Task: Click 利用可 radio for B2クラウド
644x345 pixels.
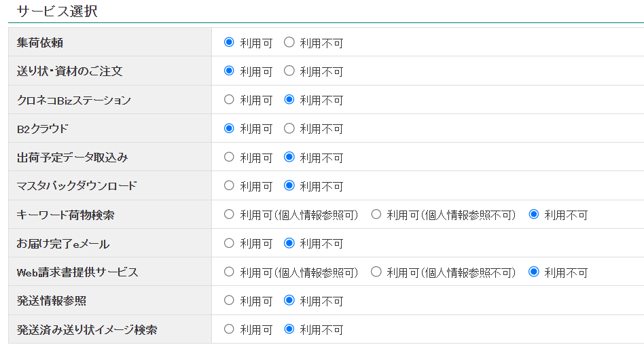Action: tap(229, 128)
